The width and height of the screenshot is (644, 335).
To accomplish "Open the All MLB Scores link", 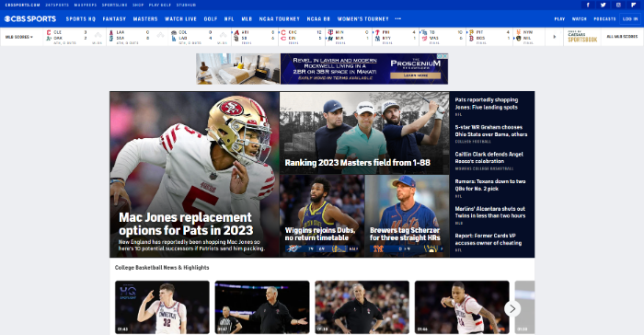I will tap(622, 37).
